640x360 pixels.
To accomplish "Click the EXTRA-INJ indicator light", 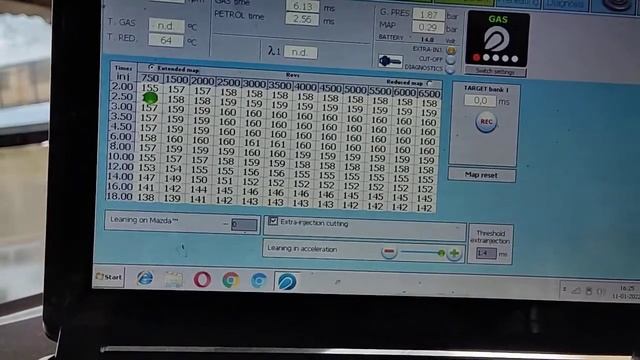I will 451,51.
